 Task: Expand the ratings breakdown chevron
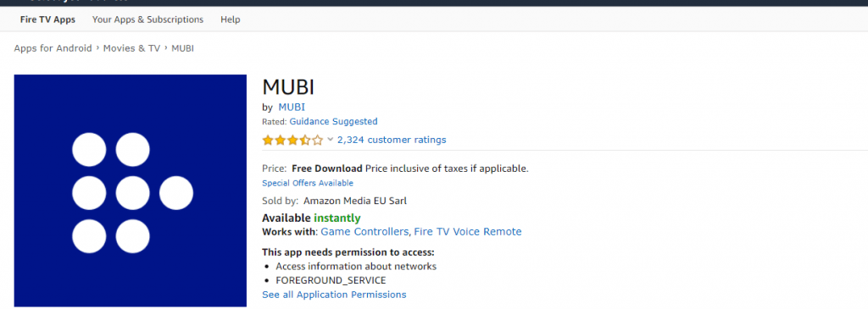(330, 140)
